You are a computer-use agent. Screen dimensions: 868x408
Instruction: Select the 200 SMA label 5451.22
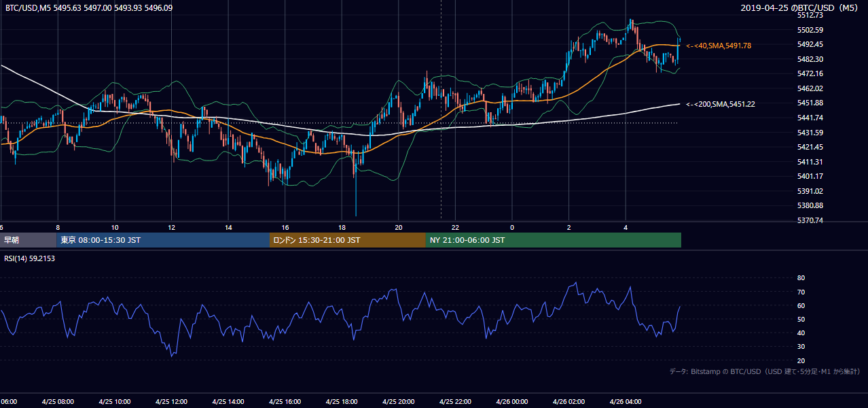(720, 104)
